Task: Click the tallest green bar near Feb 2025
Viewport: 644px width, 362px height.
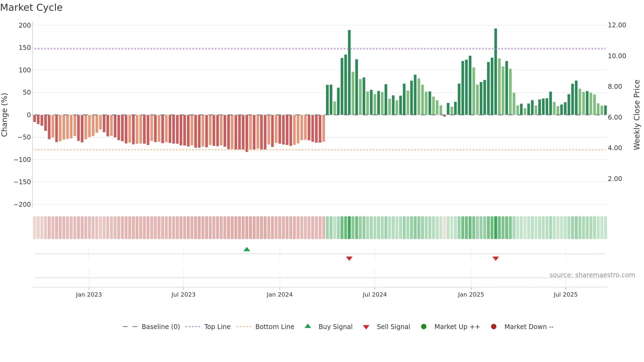Action: pyautogui.click(x=496, y=72)
